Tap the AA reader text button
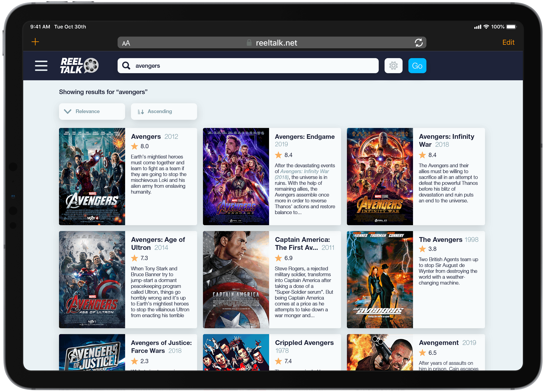 click(126, 43)
